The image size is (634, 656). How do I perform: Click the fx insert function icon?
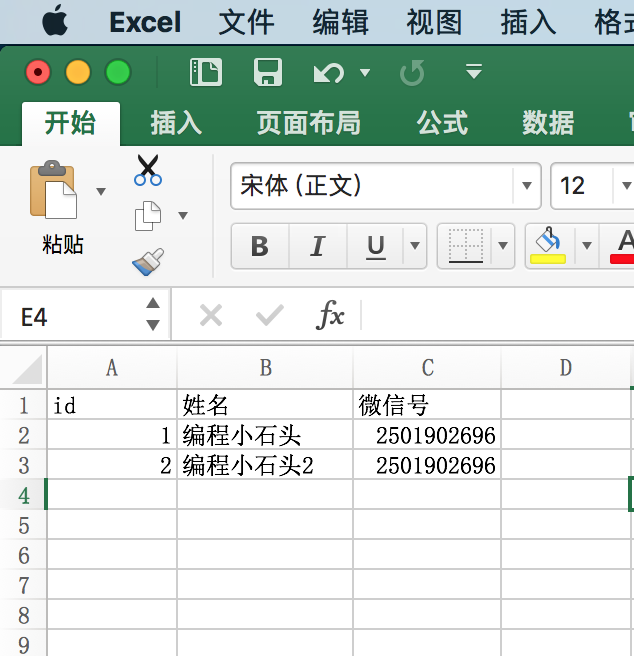coord(330,315)
